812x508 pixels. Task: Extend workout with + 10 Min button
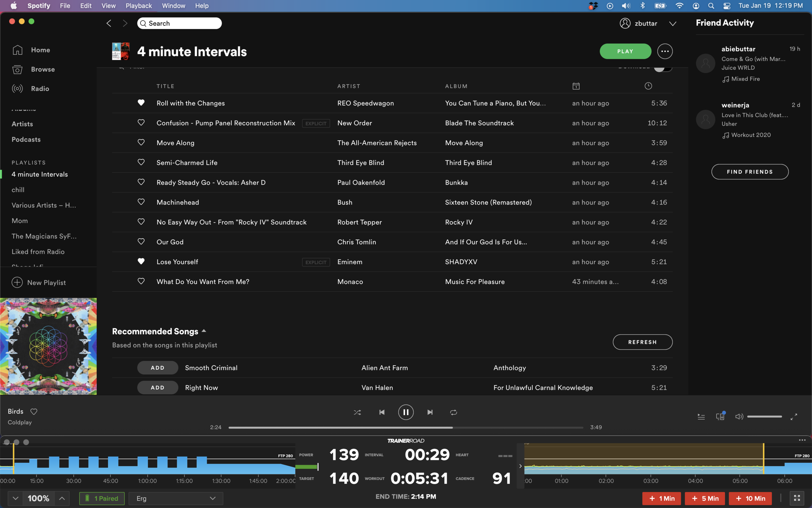751,498
